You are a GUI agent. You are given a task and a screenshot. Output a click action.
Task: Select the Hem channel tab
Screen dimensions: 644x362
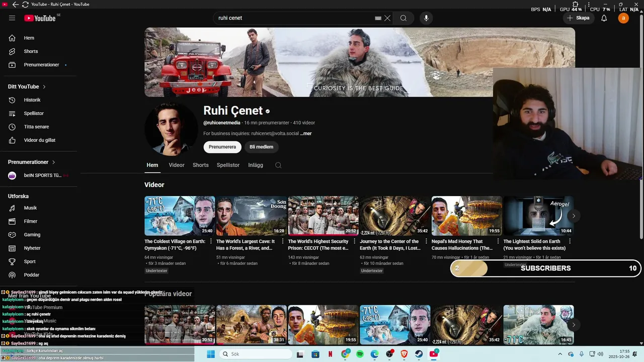tap(152, 165)
